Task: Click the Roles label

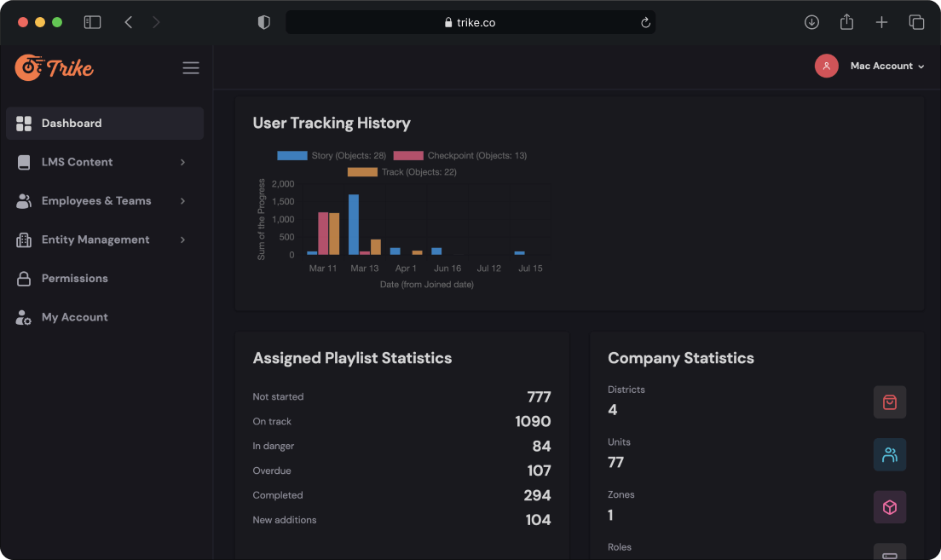Action: pos(620,547)
